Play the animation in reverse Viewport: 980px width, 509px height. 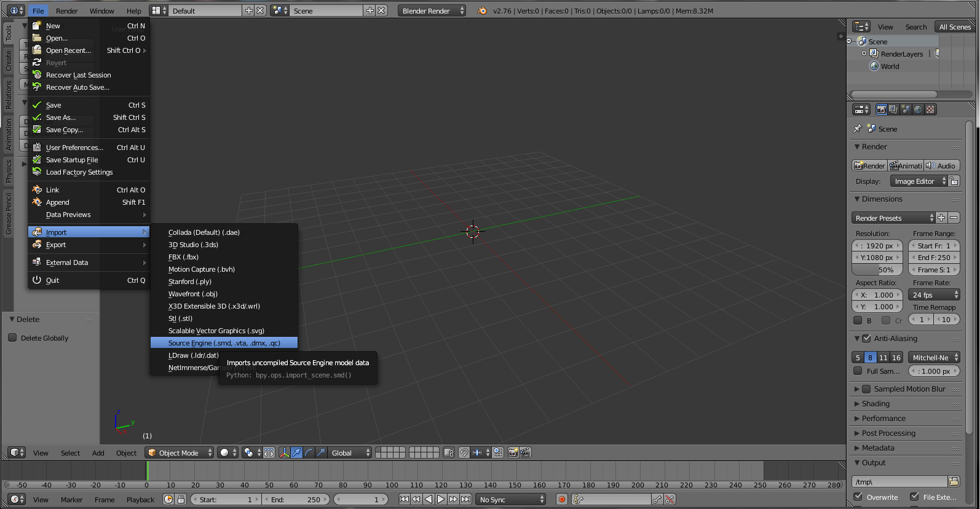[x=429, y=499]
